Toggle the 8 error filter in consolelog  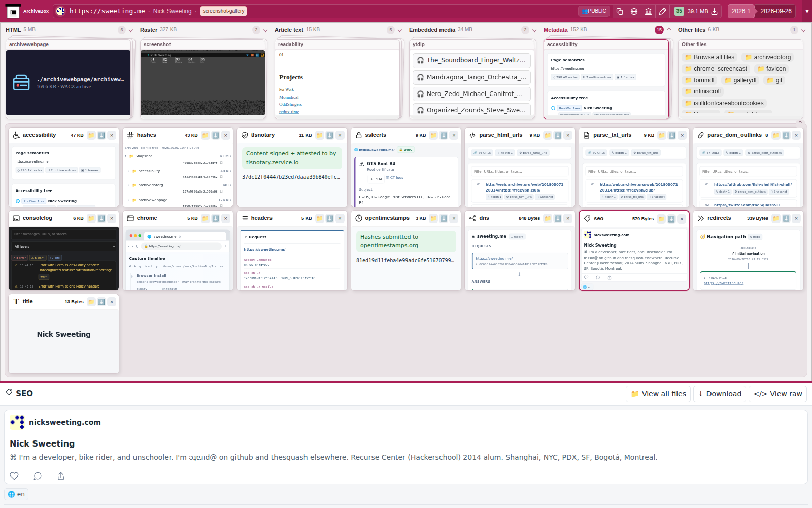[x=20, y=258]
